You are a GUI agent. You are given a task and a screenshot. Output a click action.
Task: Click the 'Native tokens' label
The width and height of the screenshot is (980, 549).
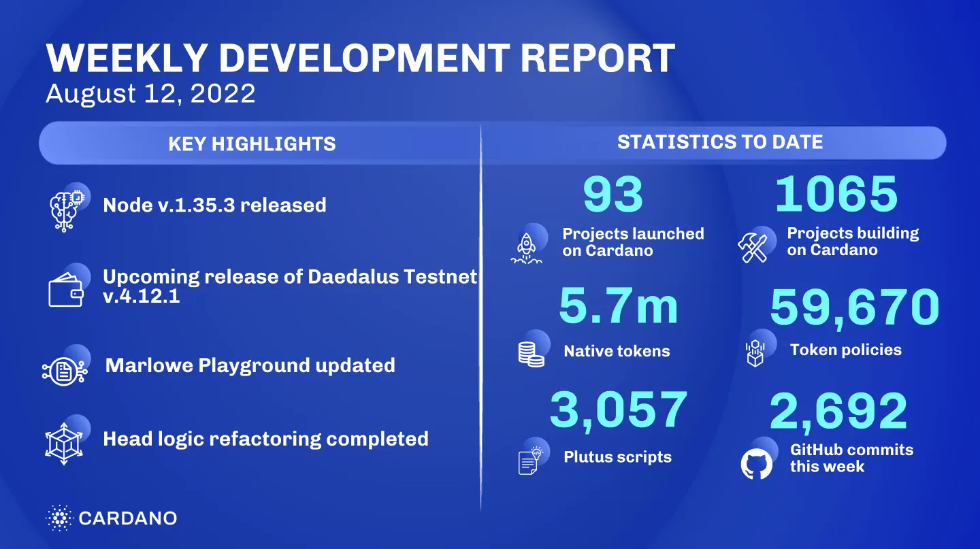(x=617, y=352)
